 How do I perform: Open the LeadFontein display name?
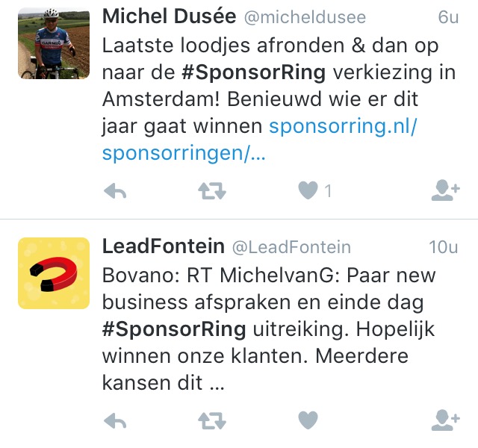pyautogui.click(x=164, y=246)
